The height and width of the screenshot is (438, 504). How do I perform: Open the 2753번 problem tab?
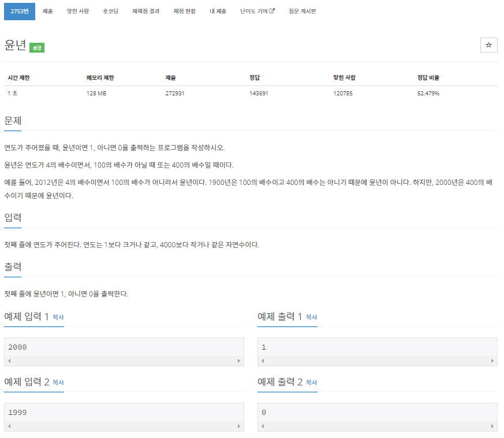pos(20,11)
